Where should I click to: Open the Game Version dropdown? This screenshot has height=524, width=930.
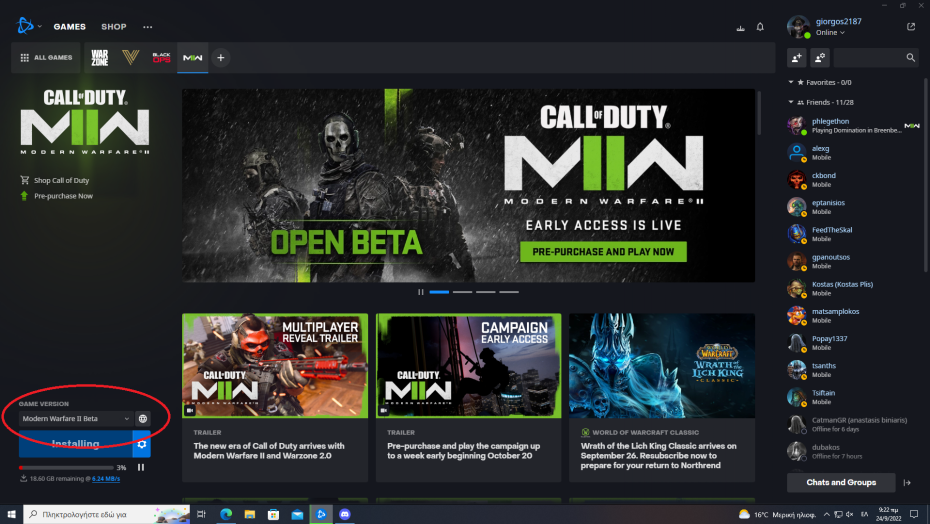[76, 418]
